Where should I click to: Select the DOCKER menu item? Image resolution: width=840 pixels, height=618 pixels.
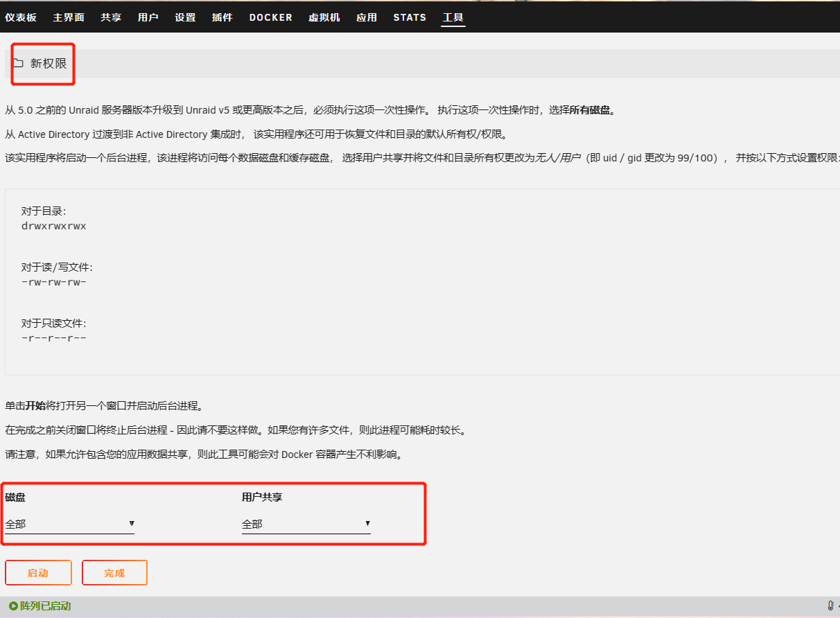tap(271, 17)
